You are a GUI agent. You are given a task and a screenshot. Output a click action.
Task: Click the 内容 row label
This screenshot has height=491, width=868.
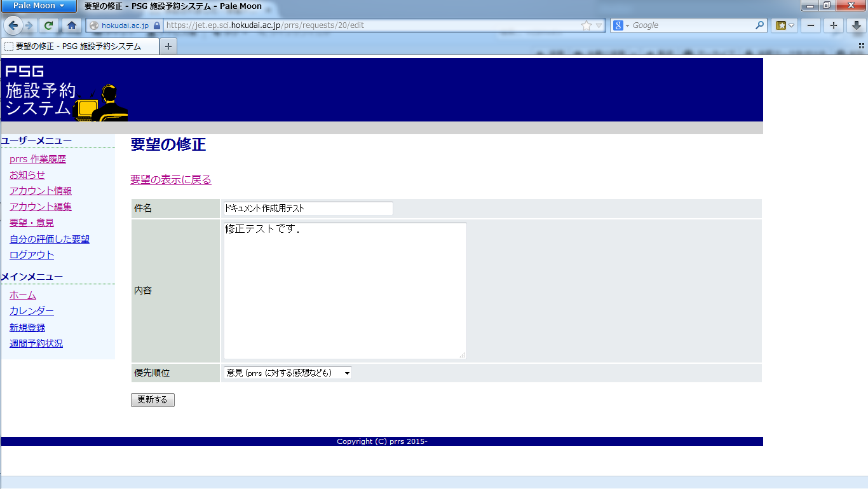143,291
